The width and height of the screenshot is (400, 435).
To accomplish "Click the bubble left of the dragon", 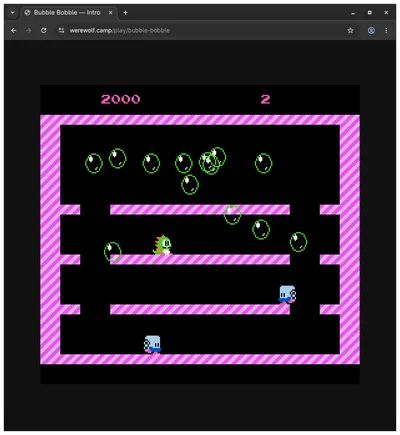I will coord(113,252).
